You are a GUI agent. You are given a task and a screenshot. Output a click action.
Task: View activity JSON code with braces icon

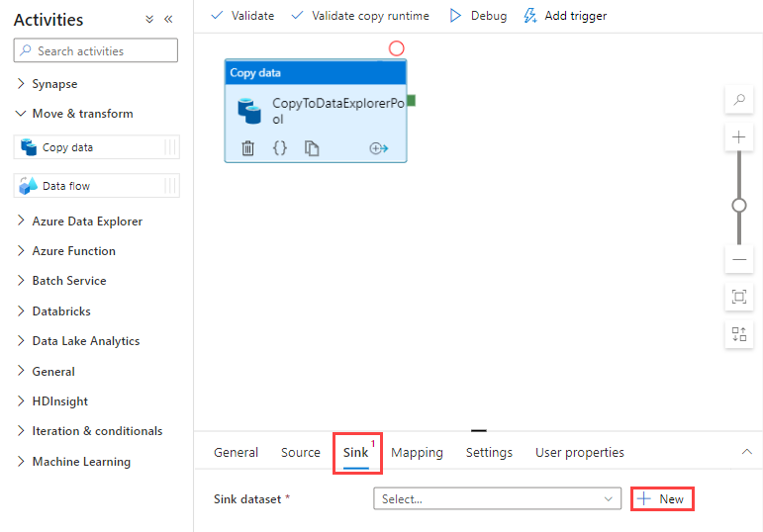[x=280, y=147]
